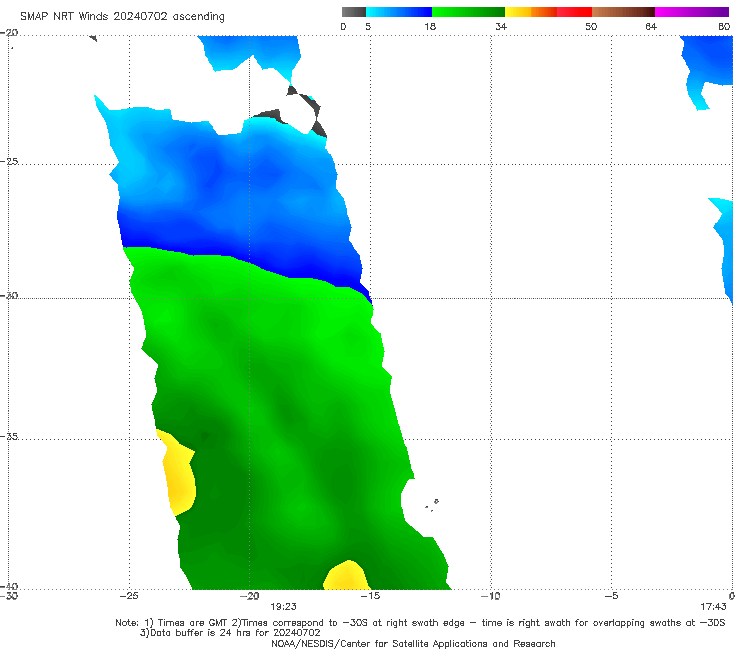Click the colorbar label '34'
Viewport: 740px width, 650px height.
point(501,26)
